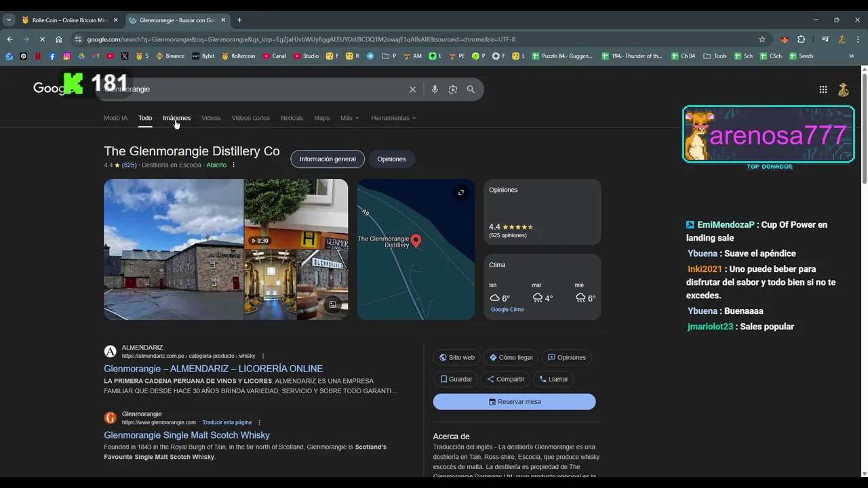Open the Google apps grid icon
This screenshot has height=488, width=868.
(823, 89)
